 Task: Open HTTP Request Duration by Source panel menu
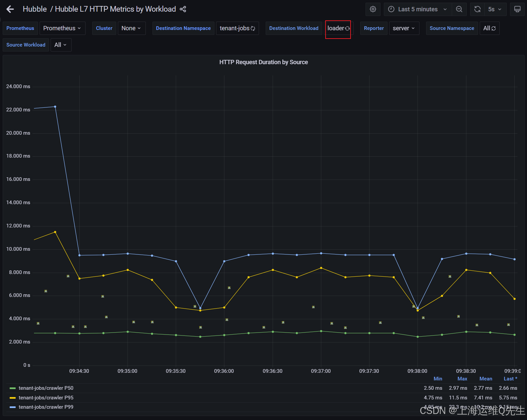point(263,62)
